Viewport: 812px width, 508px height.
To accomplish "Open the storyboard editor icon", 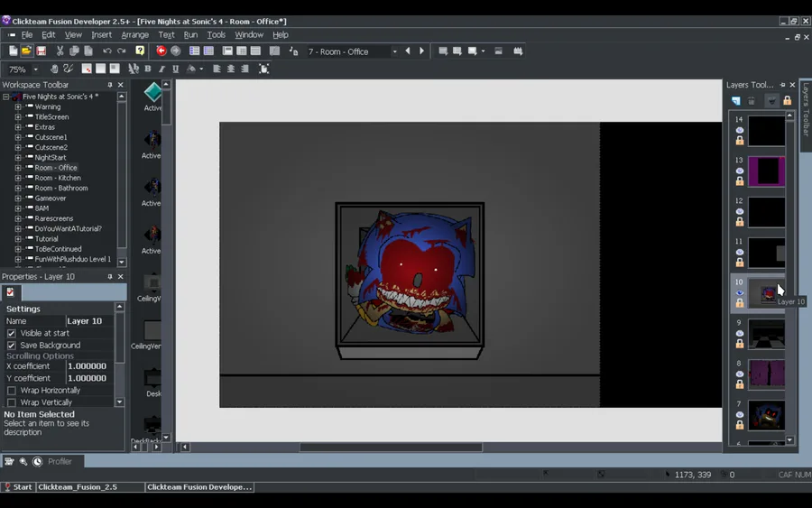I will [194, 51].
